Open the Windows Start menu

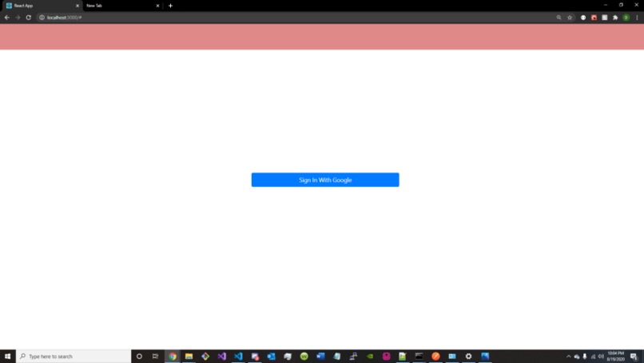pyautogui.click(x=7, y=356)
